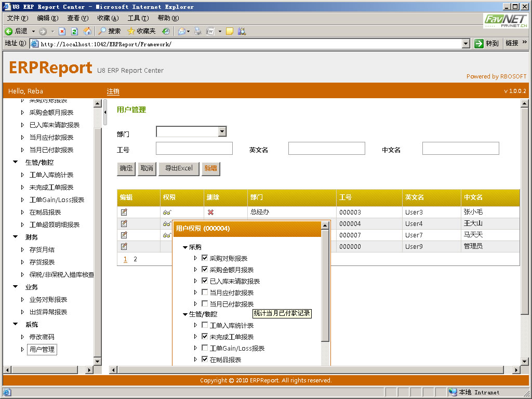Screen dimensions: 532x399
Task: Edit user row 000004 pencil icon
Action: [124, 223]
